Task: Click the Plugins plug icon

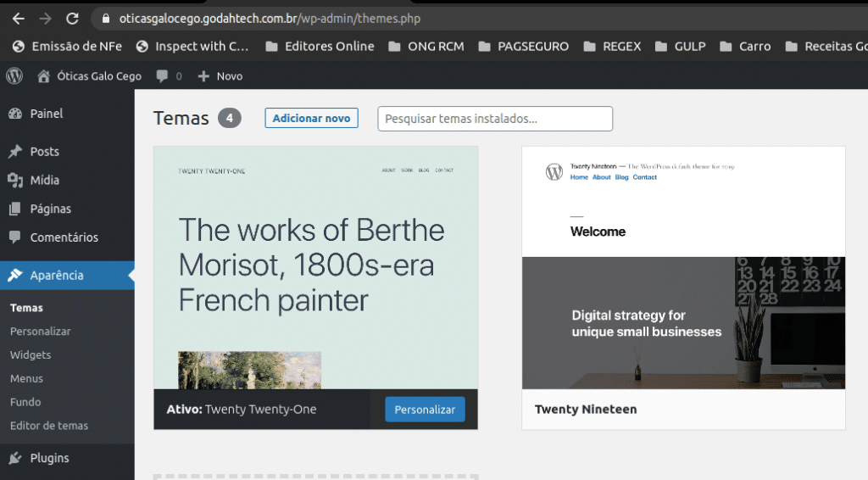Action: pos(15,458)
